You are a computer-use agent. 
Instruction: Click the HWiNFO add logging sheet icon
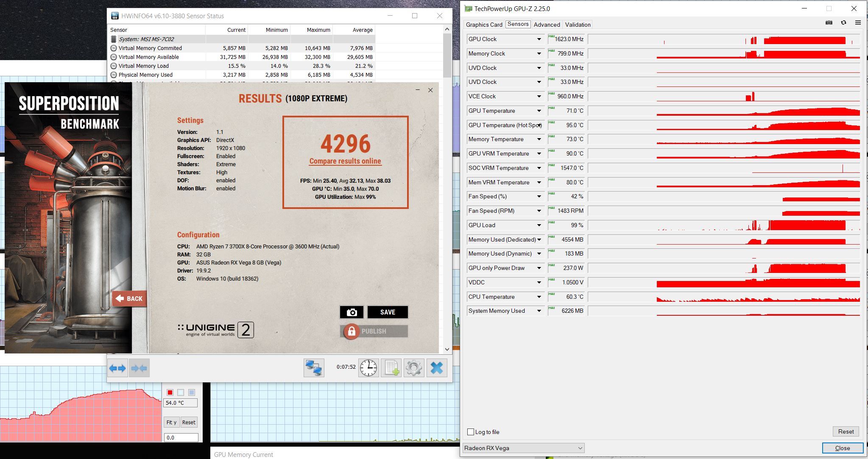[391, 367]
